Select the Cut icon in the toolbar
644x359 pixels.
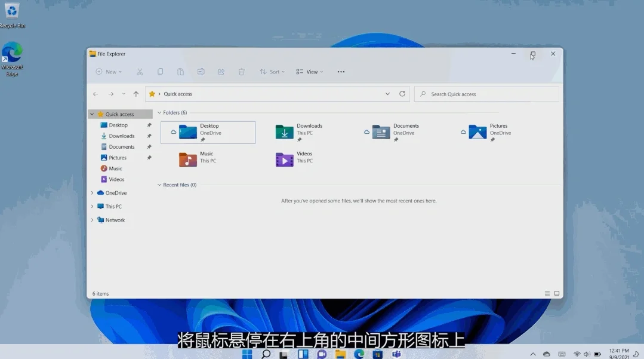(x=140, y=71)
